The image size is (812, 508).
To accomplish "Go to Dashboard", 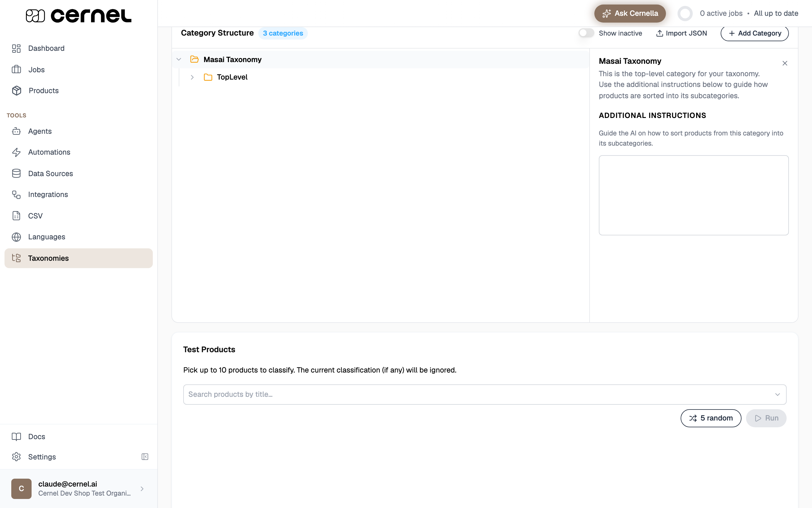I will pos(78,48).
